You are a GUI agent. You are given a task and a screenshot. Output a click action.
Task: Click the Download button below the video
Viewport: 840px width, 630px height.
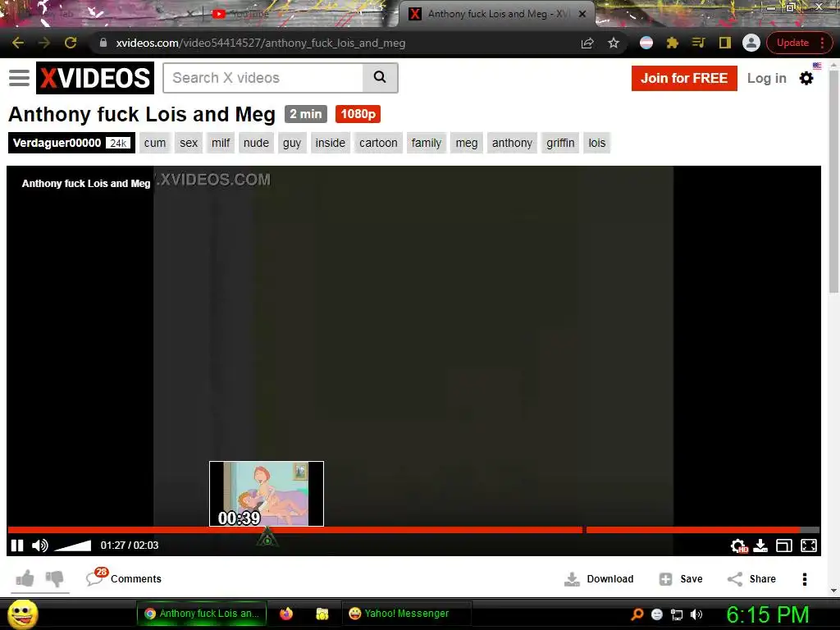[x=598, y=578]
